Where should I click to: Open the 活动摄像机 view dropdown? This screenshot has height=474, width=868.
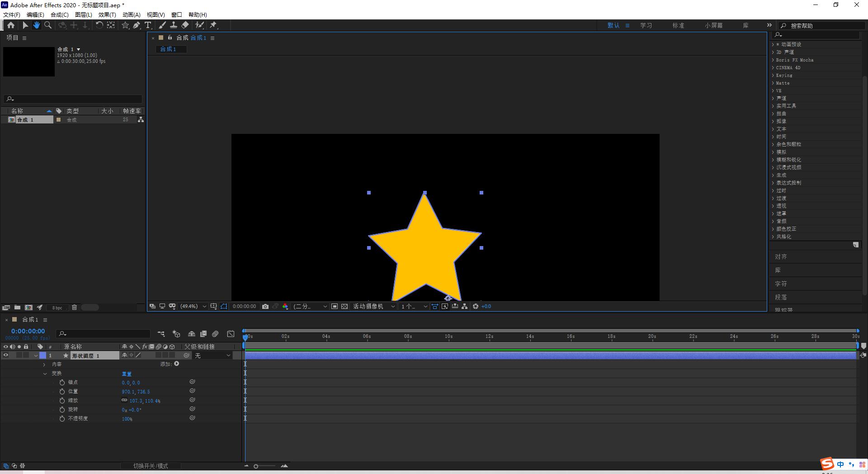(x=374, y=306)
